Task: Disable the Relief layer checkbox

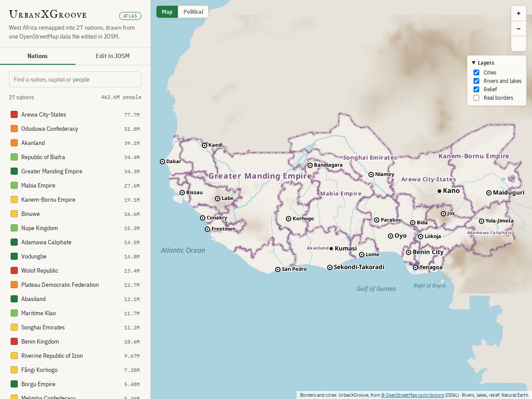Action: pos(476,90)
